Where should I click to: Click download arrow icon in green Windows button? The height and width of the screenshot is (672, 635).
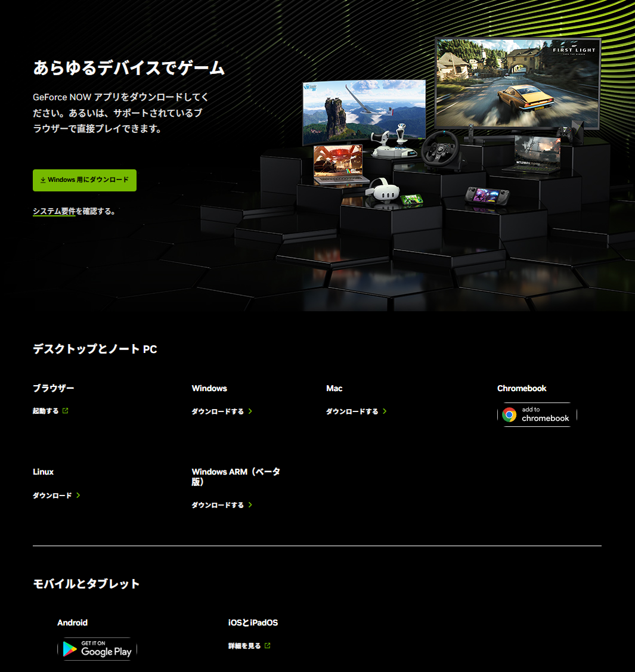click(43, 180)
